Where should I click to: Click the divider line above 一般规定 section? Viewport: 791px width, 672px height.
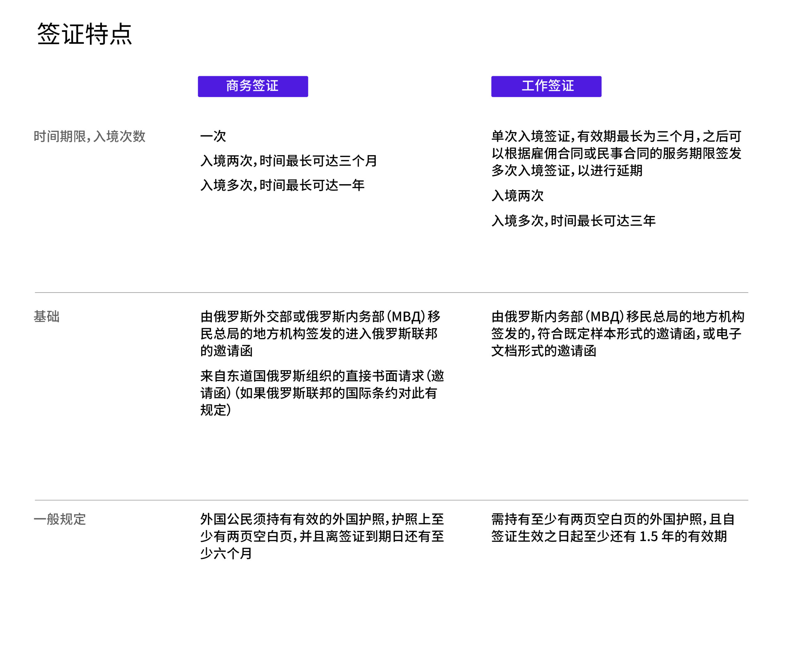point(391,500)
